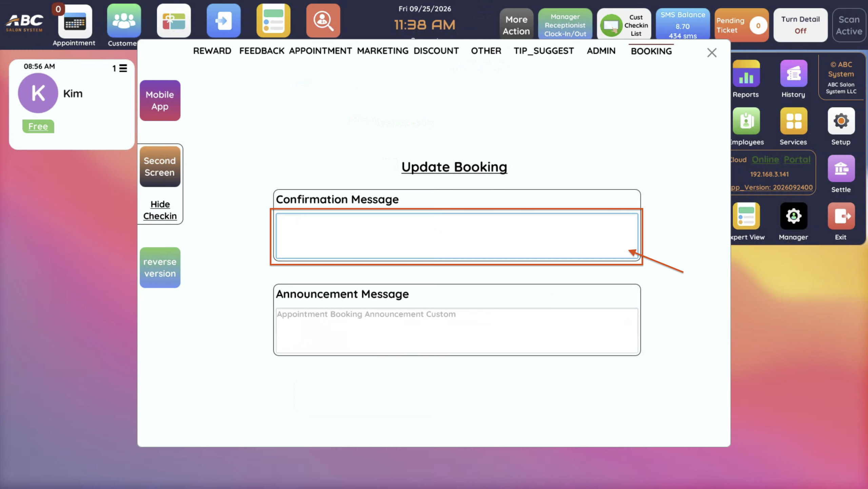Click the Confirmation Message text box
Viewport: 868px width, 489px height.
(457, 236)
